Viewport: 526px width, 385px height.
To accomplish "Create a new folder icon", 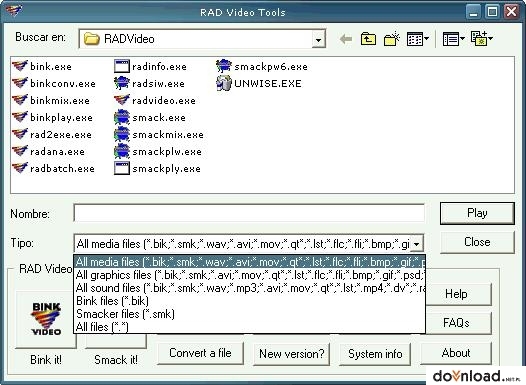I will (x=391, y=39).
